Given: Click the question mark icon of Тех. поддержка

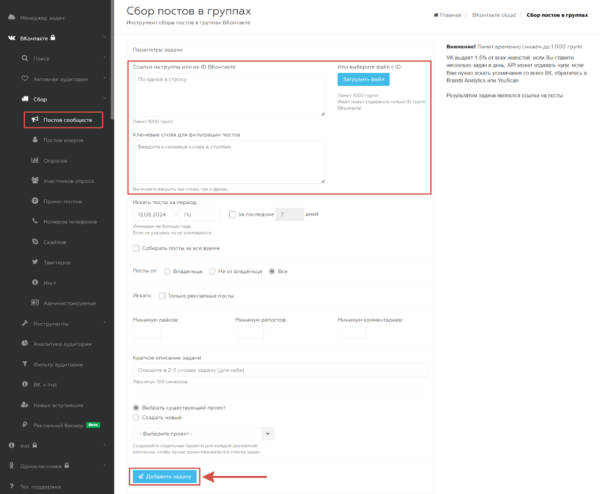Looking at the screenshot, I should tap(11, 486).
